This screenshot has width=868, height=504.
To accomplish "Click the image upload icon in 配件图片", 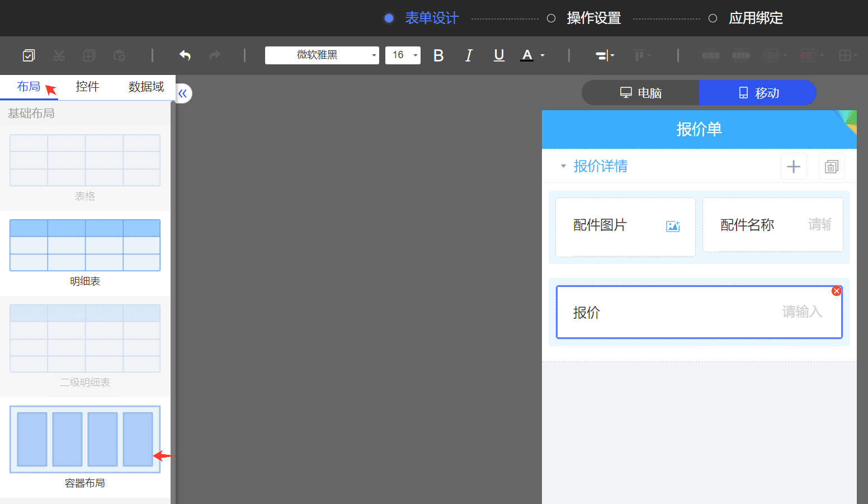I will click(673, 226).
